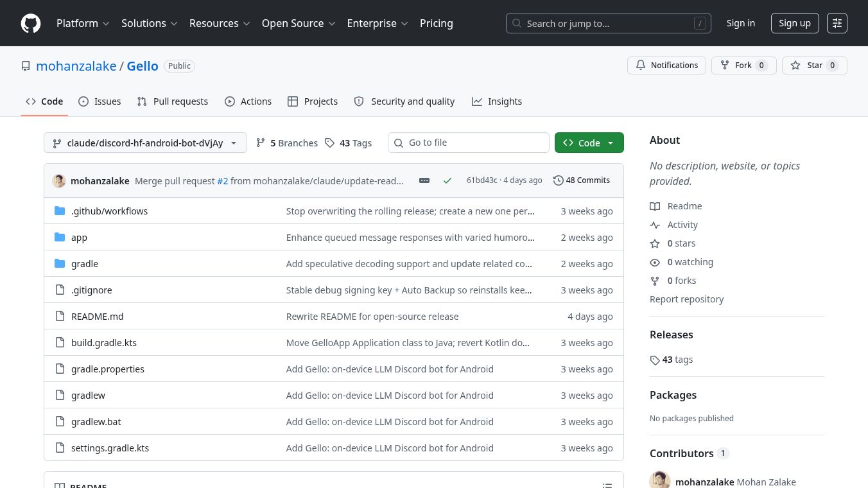Screen dimensions: 868x488
Task: Click the README outline list icon
Action: click(607, 485)
